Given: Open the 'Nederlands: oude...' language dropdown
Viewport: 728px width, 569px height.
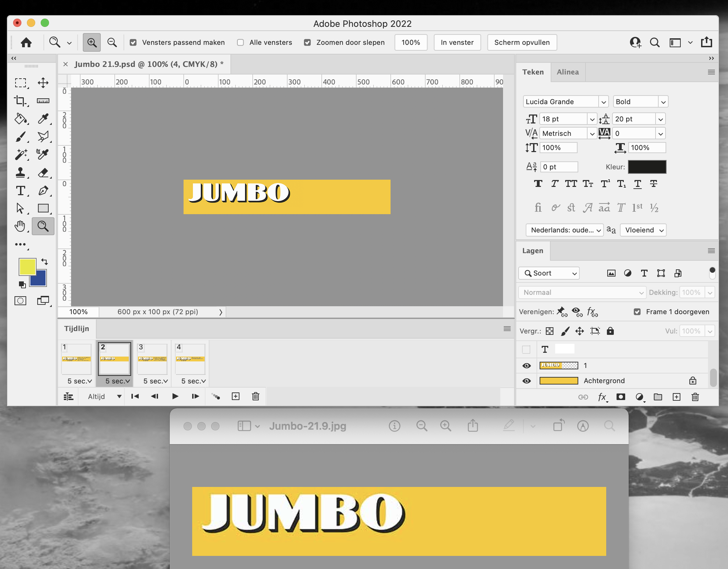Looking at the screenshot, I should coord(564,230).
